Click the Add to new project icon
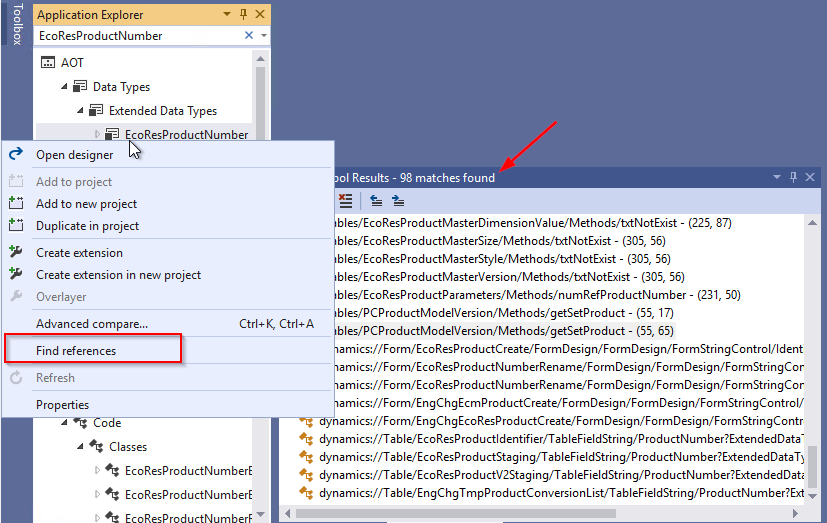Image resolution: width=827 pixels, height=523 pixels. click(16, 203)
